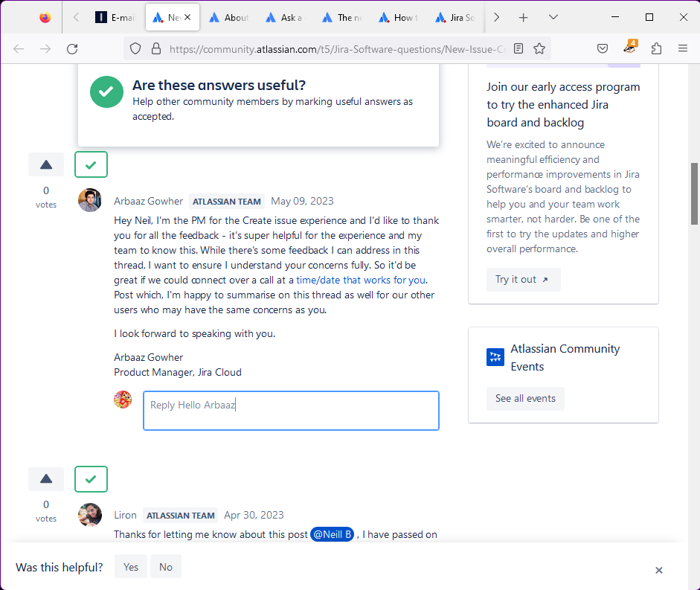Dismiss the Was this helpful bar
700x590 pixels.
(x=659, y=571)
